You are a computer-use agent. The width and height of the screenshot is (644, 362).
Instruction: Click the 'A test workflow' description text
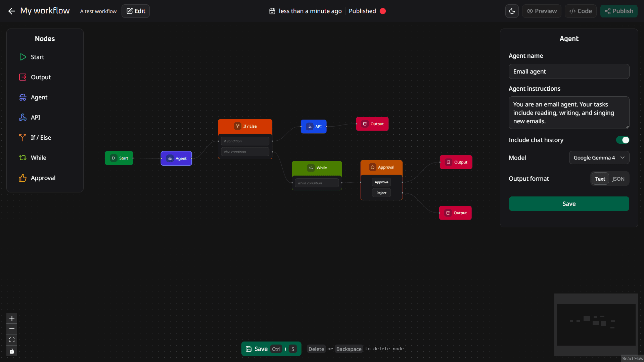click(x=98, y=11)
